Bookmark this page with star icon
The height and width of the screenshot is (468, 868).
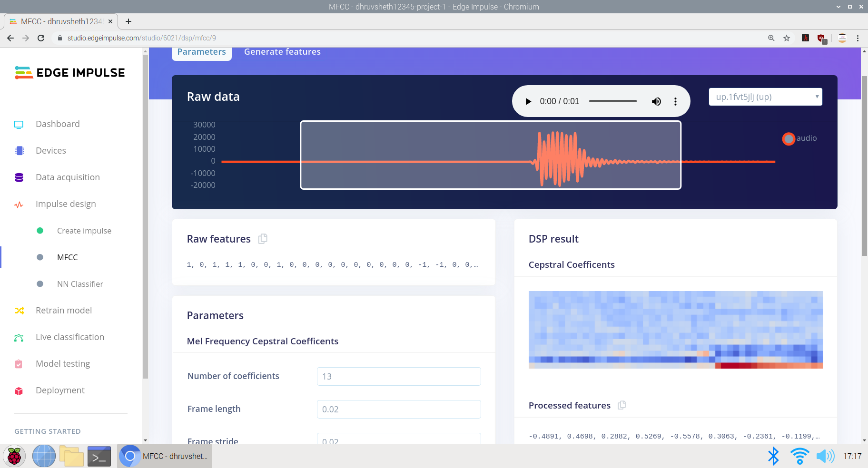click(x=787, y=38)
